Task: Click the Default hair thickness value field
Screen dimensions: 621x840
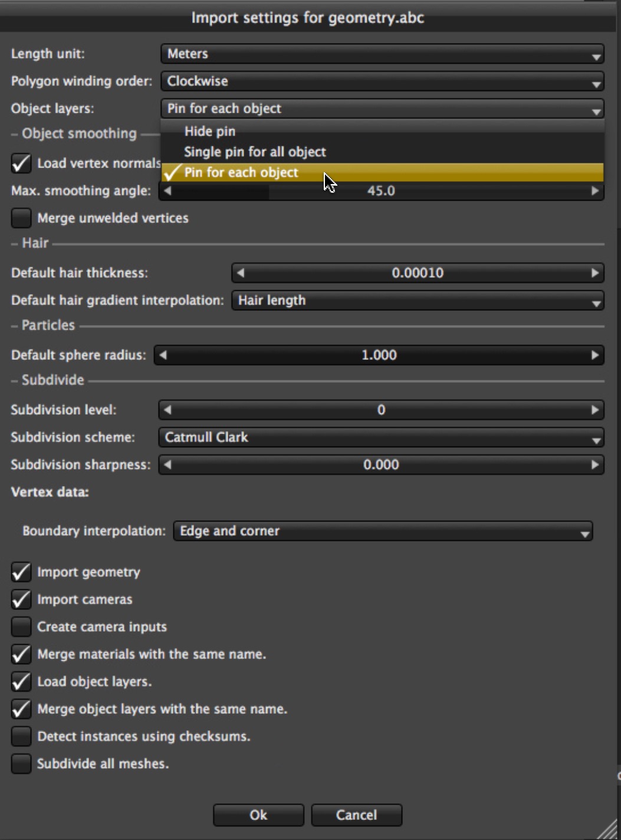Action: click(x=418, y=273)
